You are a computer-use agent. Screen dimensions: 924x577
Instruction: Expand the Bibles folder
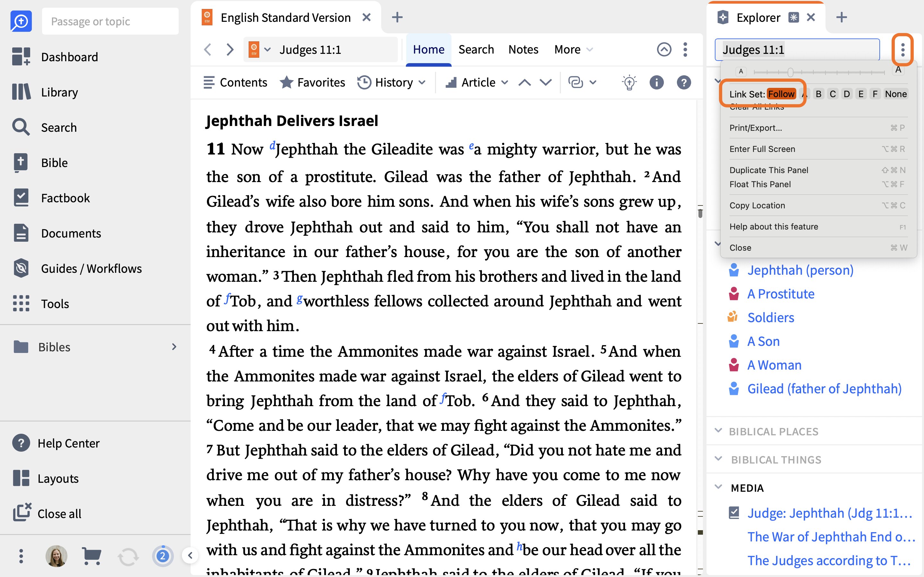(96, 347)
